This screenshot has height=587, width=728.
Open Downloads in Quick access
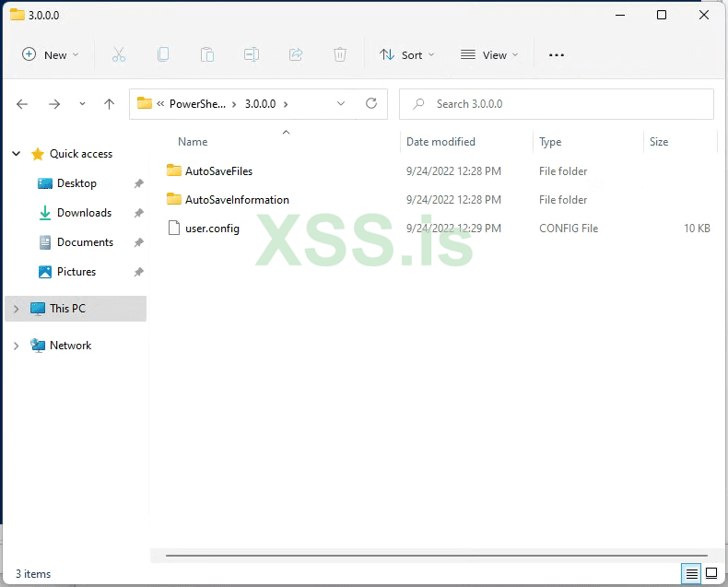84,213
